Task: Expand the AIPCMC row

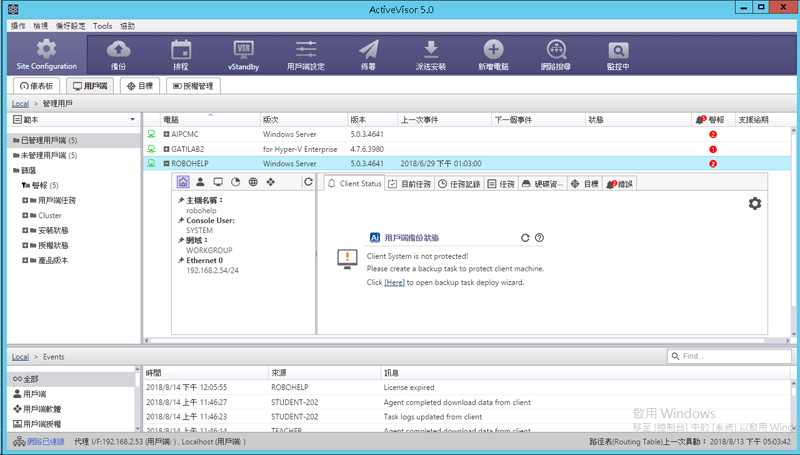Action: [166, 133]
